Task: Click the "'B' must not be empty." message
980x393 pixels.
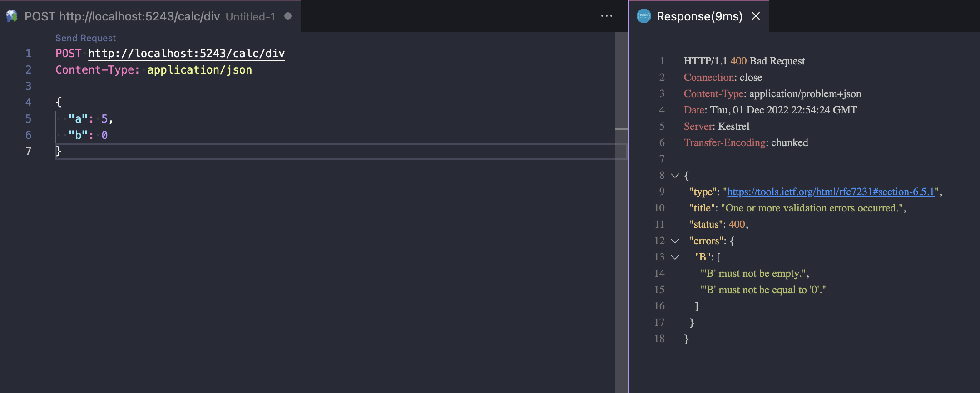Action: pos(755,273)
